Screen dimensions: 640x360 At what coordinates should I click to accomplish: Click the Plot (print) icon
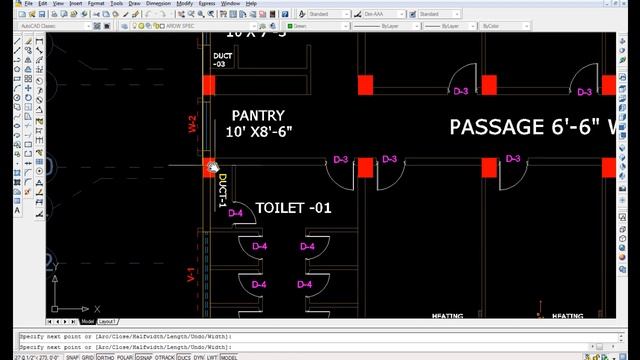coord(54,14)
